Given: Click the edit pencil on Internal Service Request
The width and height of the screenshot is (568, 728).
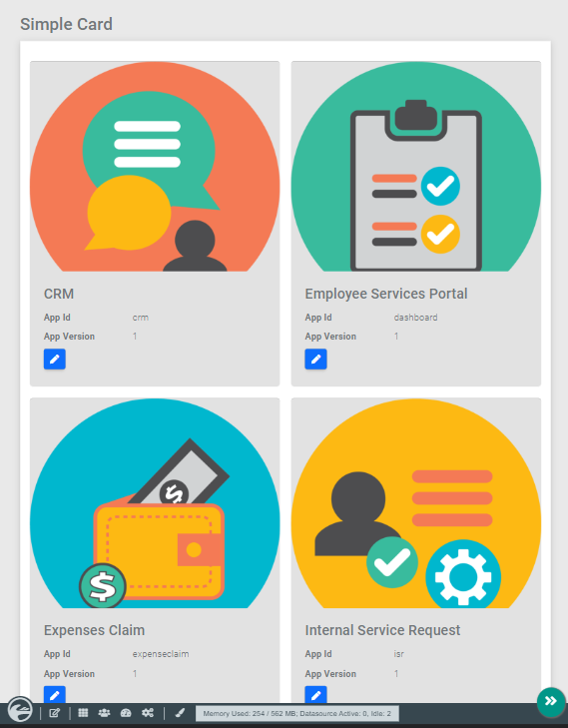Looking at the screenshot, I should pyautogui.click(x=316, y=695).
